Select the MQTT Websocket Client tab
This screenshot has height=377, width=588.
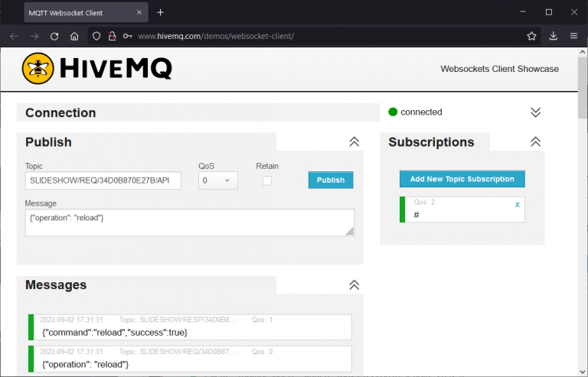coord(77,12)
